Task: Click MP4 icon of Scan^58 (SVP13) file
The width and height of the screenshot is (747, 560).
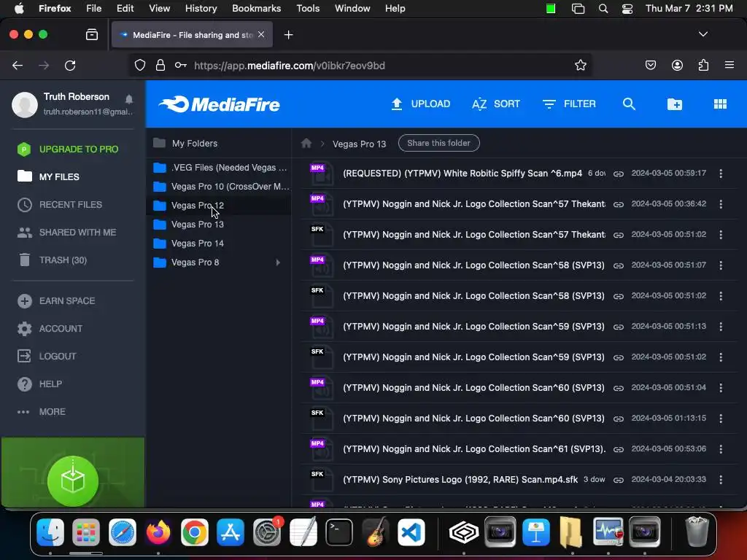Action: (321, 266)
